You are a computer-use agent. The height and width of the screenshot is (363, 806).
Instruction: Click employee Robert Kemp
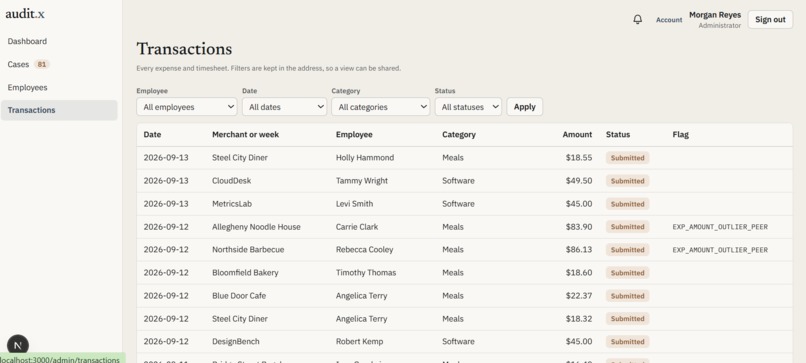[x=359, y=341]
